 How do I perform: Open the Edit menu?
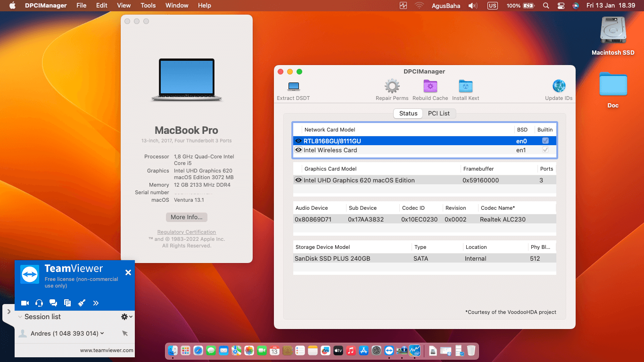[x=102, y=6]
